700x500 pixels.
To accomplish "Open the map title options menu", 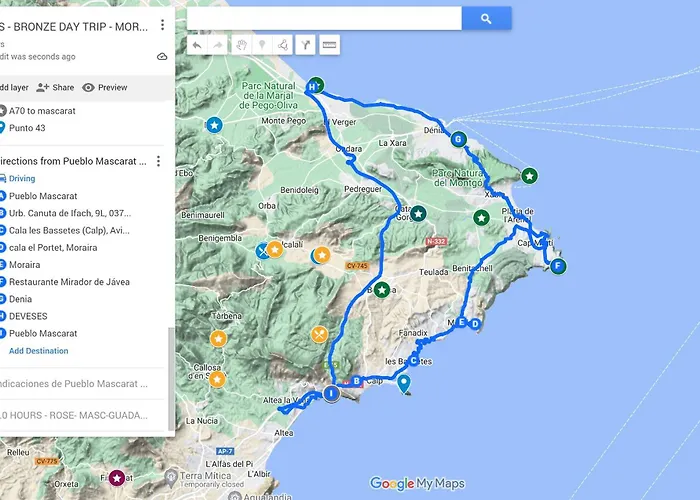I will (x=162, y=25).
